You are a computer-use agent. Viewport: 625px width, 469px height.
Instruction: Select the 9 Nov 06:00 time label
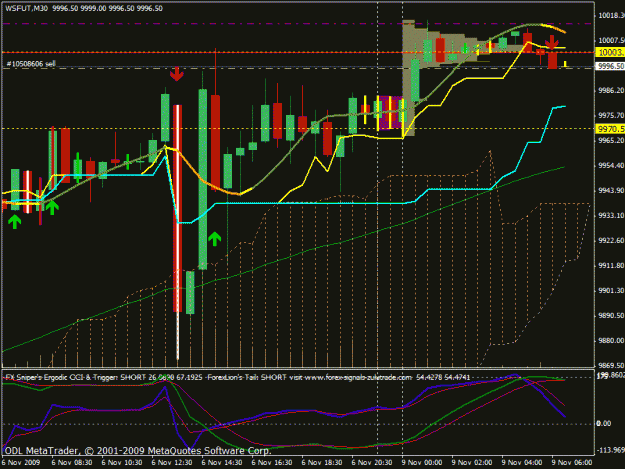(x=572, y=463)
